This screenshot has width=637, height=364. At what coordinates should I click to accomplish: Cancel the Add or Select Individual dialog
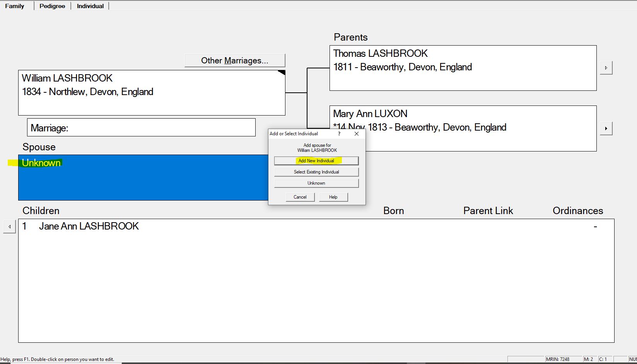tap(300, 197)
